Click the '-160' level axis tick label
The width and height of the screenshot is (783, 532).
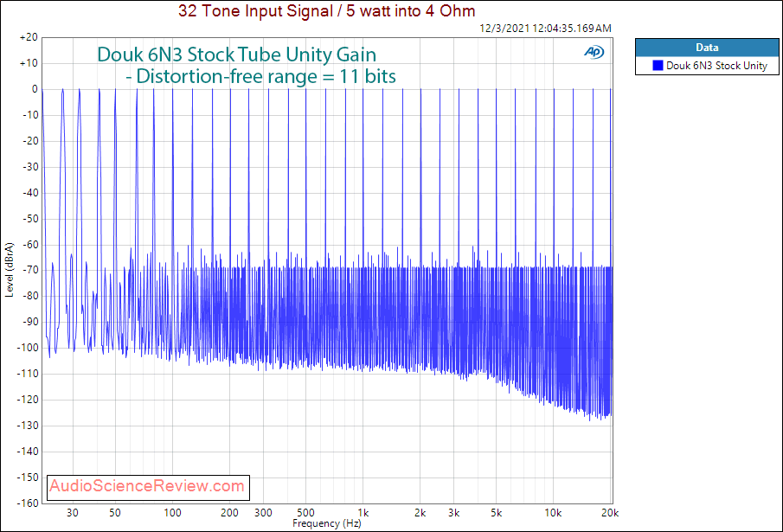(x=28, y=503)
